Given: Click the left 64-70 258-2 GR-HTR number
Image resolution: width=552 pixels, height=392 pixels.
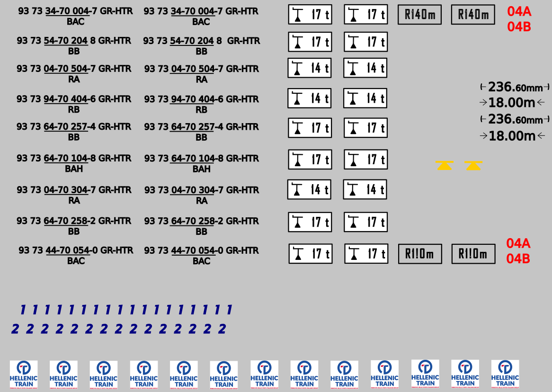Looking at the screenshot, I should (x=74, y=221).
